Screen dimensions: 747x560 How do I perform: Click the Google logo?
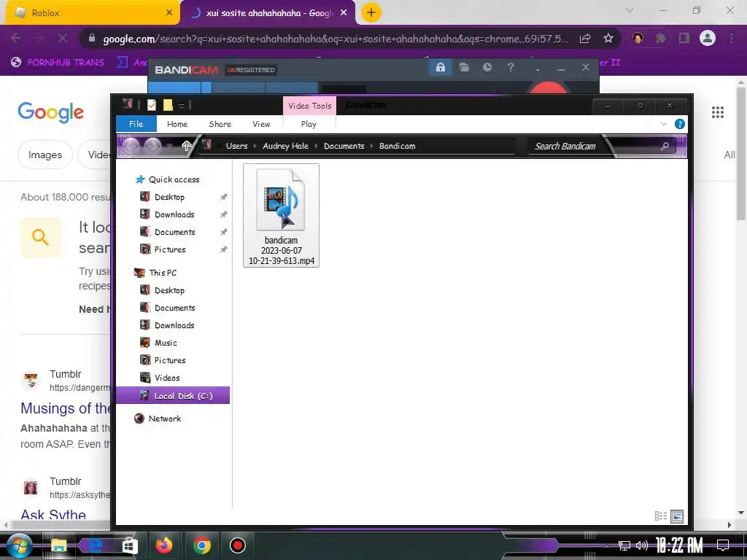tap(51, 112)
